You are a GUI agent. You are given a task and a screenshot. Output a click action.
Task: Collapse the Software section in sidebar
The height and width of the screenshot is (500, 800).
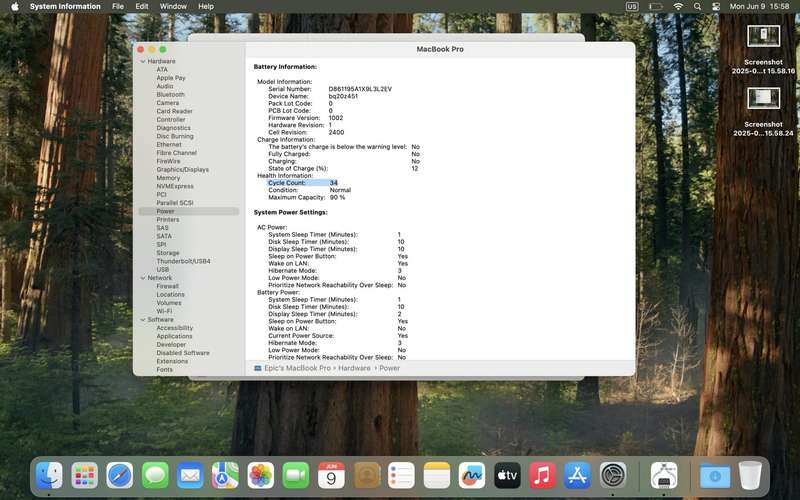tap(143, 319)
